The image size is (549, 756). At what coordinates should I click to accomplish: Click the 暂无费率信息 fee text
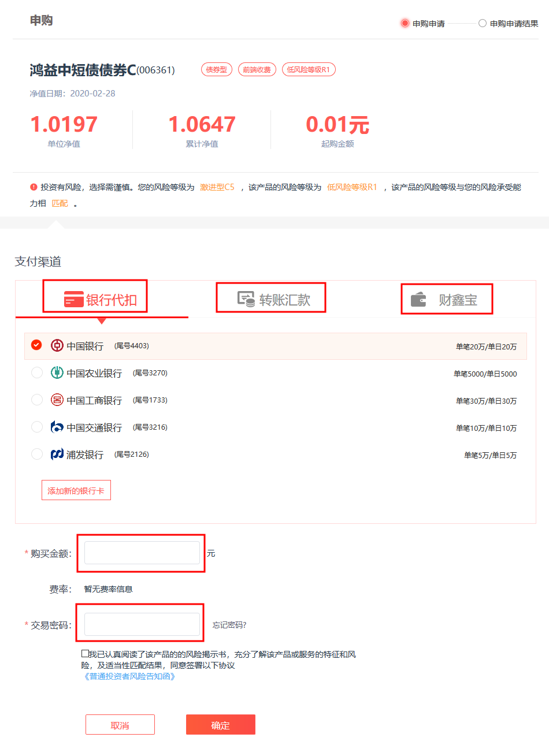109,589
